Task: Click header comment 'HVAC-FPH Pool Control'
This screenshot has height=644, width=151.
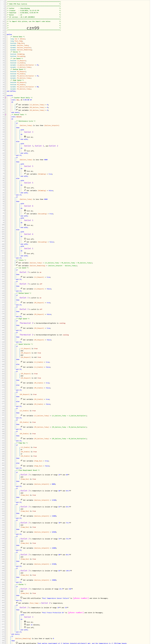Action: 18,4
